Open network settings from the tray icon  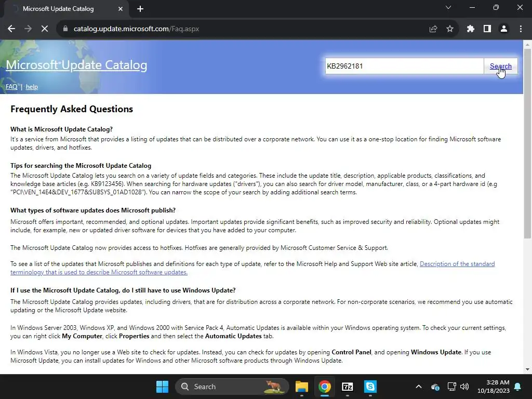pos(451,387)
